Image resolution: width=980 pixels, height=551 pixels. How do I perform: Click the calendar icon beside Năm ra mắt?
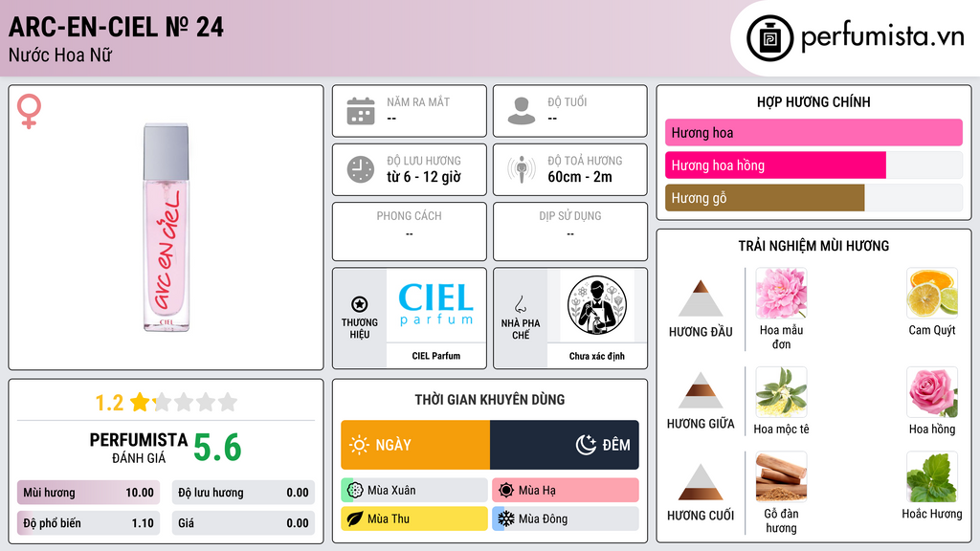361,111
